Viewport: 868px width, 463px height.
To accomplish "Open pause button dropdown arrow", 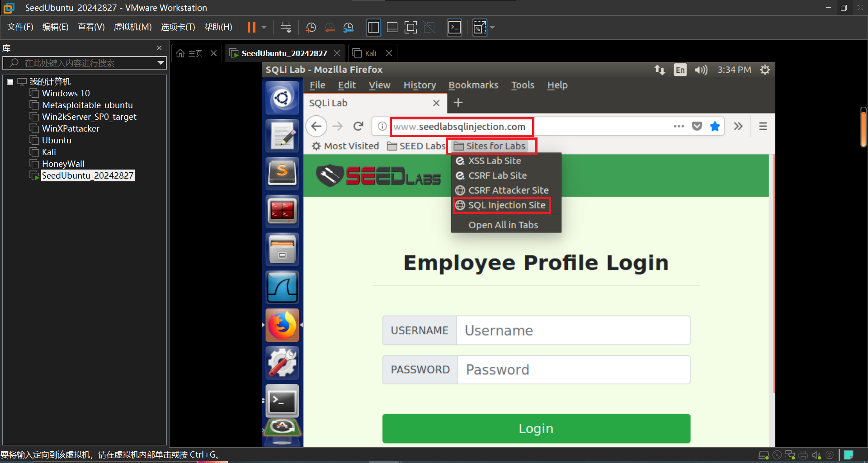I will 264,28.
